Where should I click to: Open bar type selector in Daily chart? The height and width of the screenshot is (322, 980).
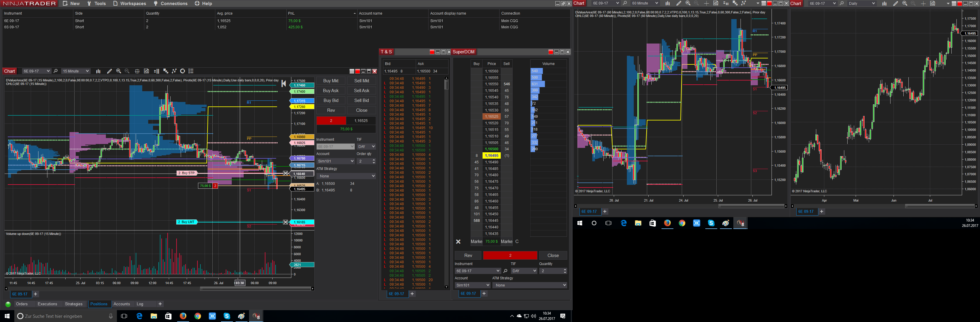click(x=884, y=3)
